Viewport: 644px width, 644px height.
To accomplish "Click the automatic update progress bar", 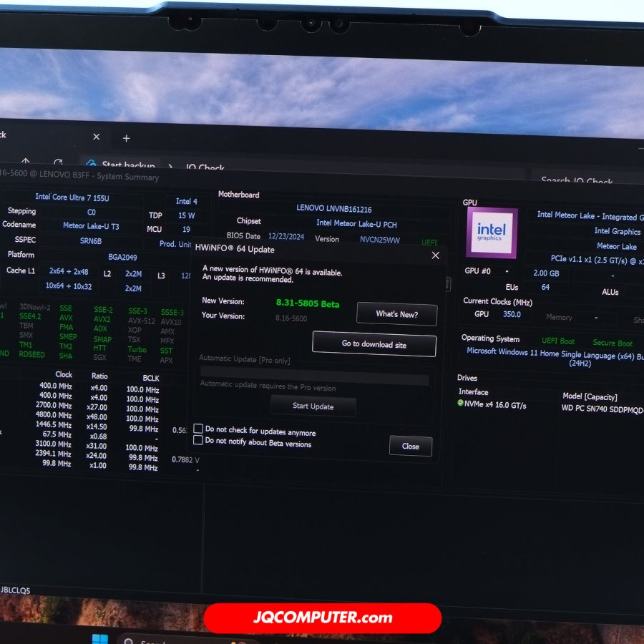I will [315, 374].
